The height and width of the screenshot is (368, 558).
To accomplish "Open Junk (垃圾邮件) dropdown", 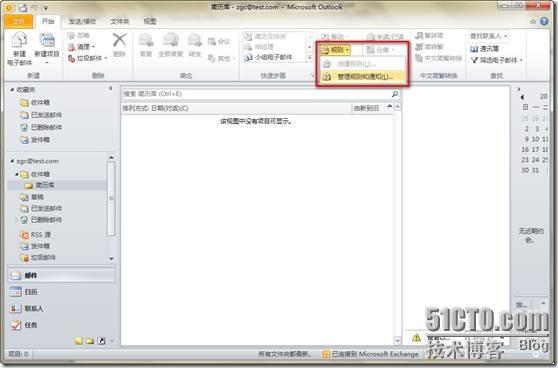I will coord(88,58).
